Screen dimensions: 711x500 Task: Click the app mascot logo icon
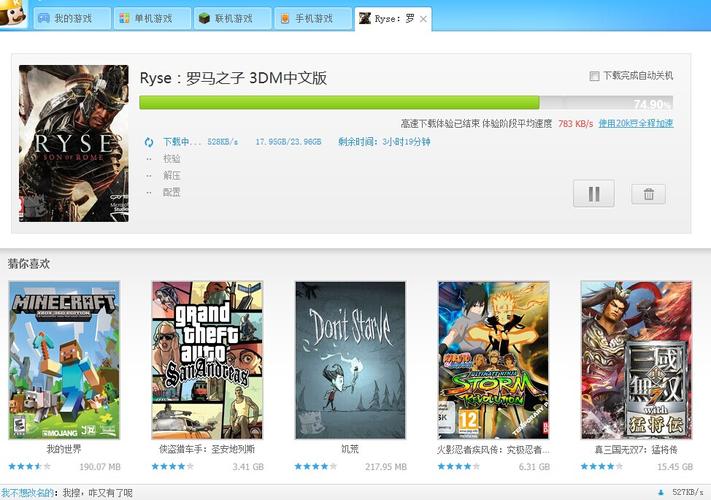pos(13,13)
